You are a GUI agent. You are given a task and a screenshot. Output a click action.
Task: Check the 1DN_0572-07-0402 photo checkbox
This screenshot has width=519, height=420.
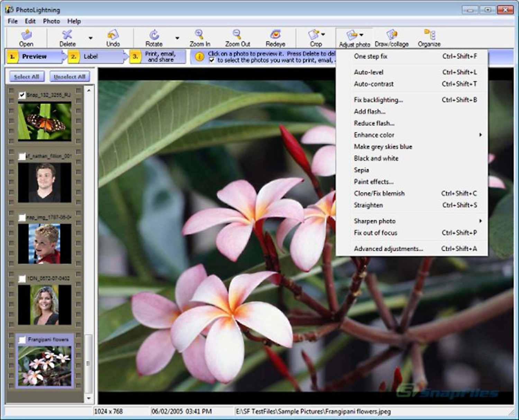(x=22, y=279)
